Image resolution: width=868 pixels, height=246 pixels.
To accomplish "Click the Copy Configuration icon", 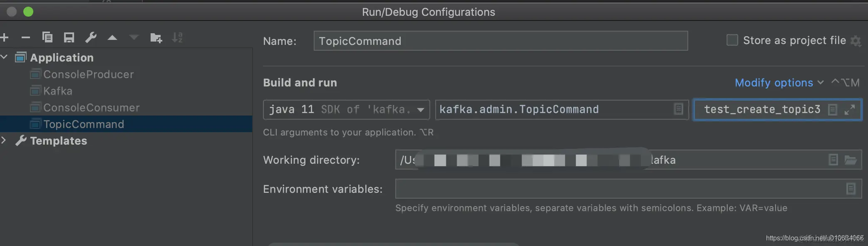I will (47, 38).
